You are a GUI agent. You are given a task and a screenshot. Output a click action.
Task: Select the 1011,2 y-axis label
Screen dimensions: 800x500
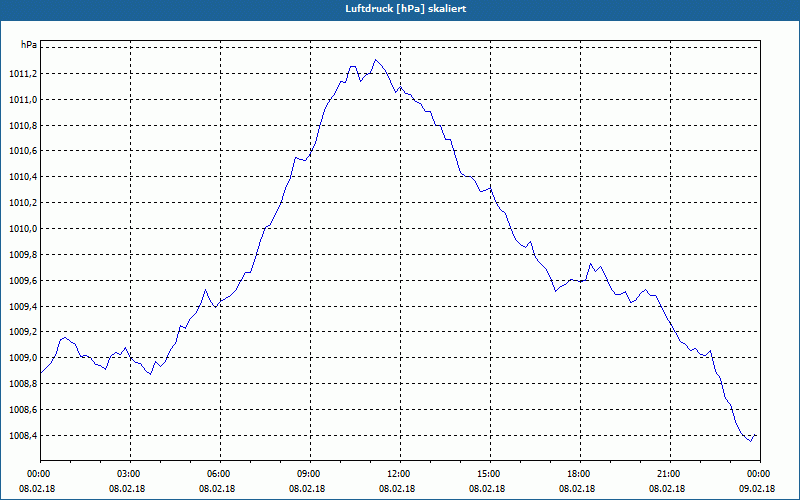(23, 74)
